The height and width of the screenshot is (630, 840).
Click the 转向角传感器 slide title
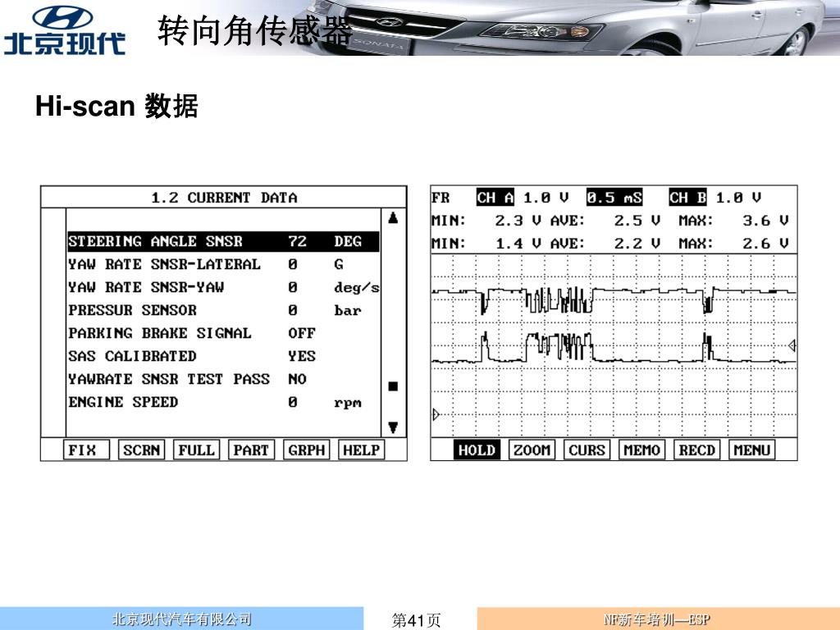255,30
